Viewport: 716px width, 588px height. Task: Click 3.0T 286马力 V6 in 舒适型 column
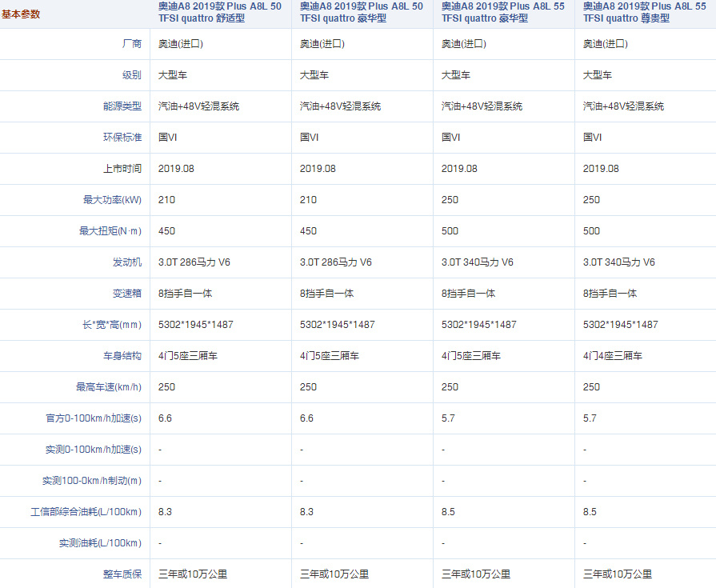tap(194, 262)
